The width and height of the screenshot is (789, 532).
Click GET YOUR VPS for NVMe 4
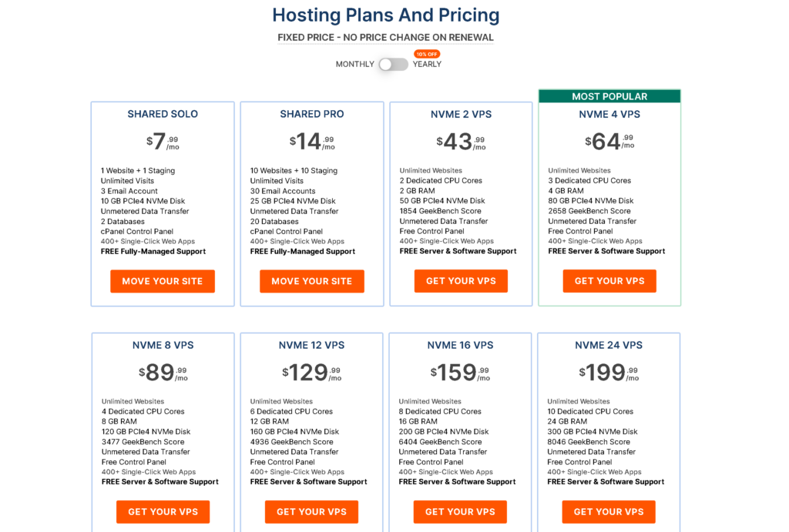pos(609,280)
